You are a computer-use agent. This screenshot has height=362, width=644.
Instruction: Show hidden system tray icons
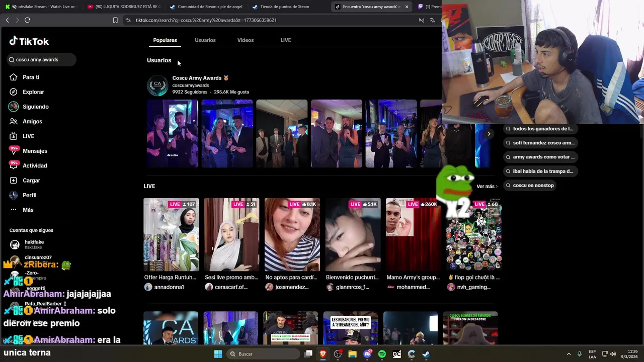(569, 354)
